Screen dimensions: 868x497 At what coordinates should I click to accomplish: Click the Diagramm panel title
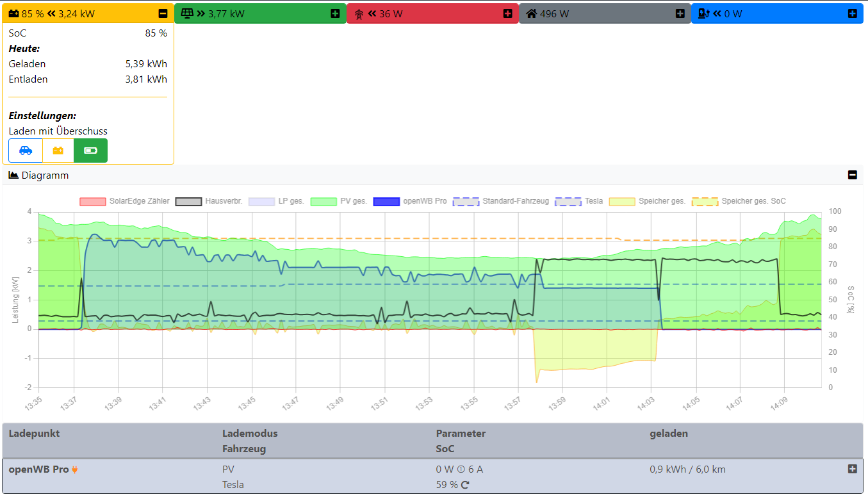(x=45, y=175)
